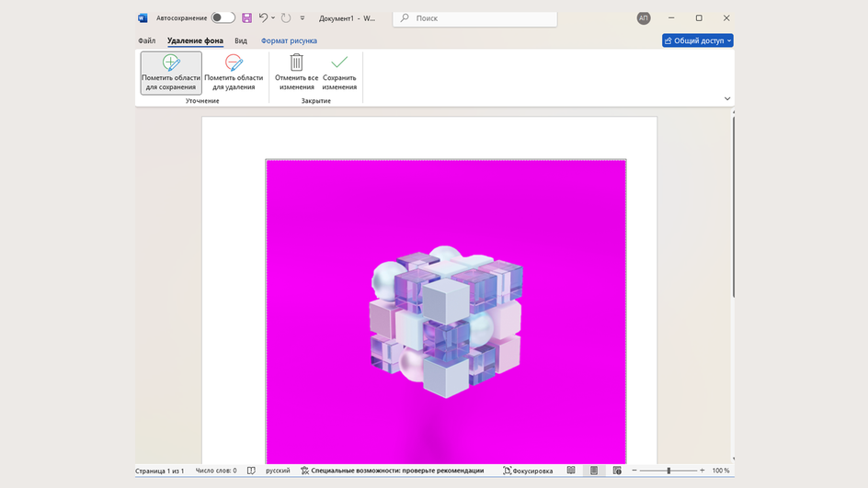Open the proofing book icon in status bar
Viewport: 868px width, 488px height.
tap(251, 471)
